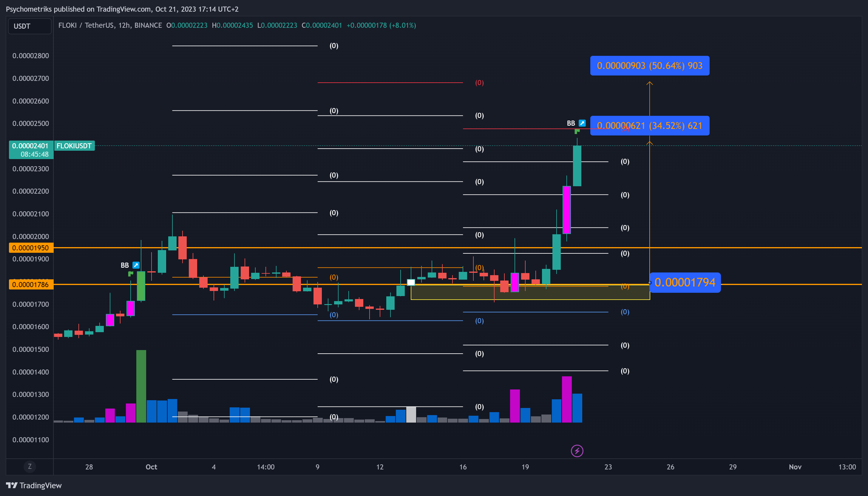Click the tallest magenta volume bar
This screenshot has width=868, height=496.
click(566, 399)
